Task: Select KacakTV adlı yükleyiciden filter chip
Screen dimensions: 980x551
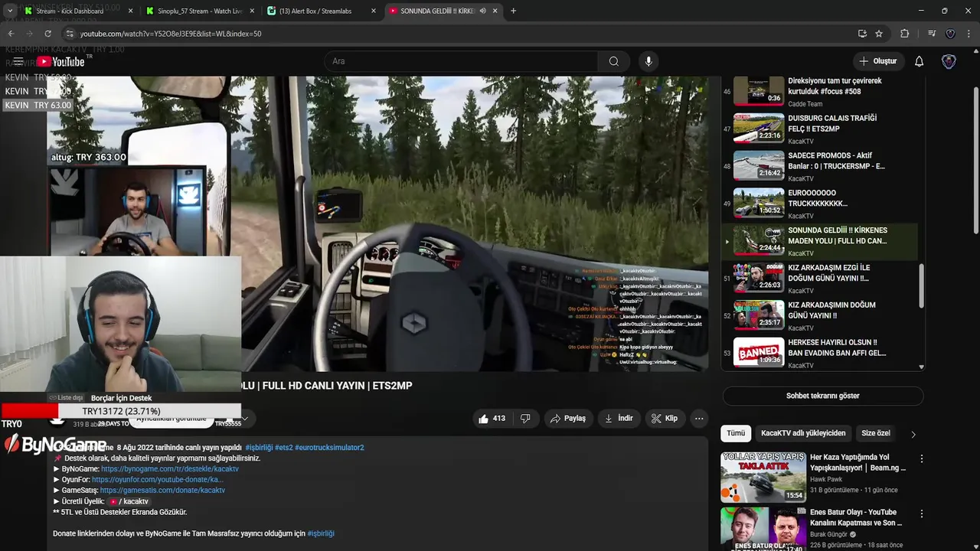Action: 803,433
